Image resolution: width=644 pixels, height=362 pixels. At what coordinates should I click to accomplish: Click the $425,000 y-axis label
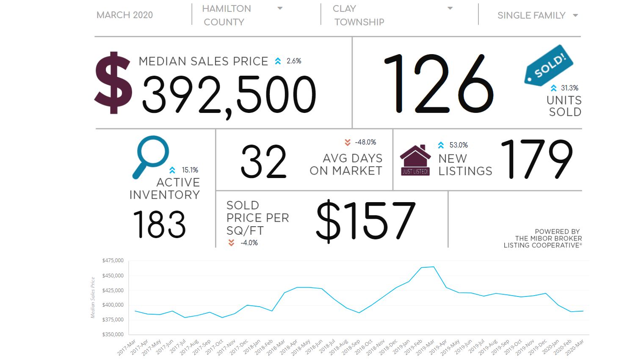click(x=113, y=291)
